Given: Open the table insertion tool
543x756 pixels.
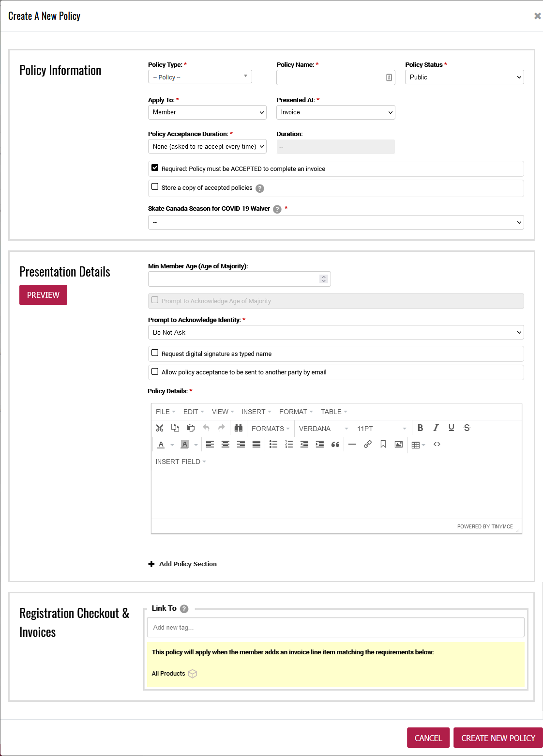Looking at the screenshot, I should point(415,444).
